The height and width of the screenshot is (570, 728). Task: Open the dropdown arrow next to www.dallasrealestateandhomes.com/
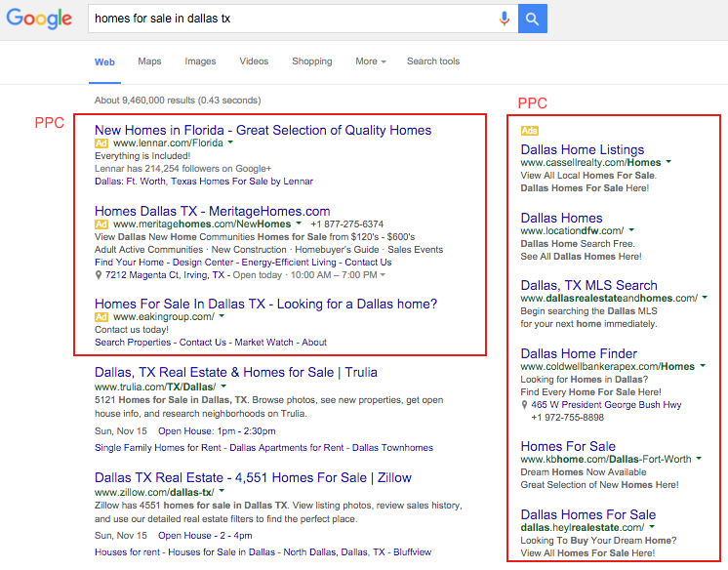(x=705, y=298)
